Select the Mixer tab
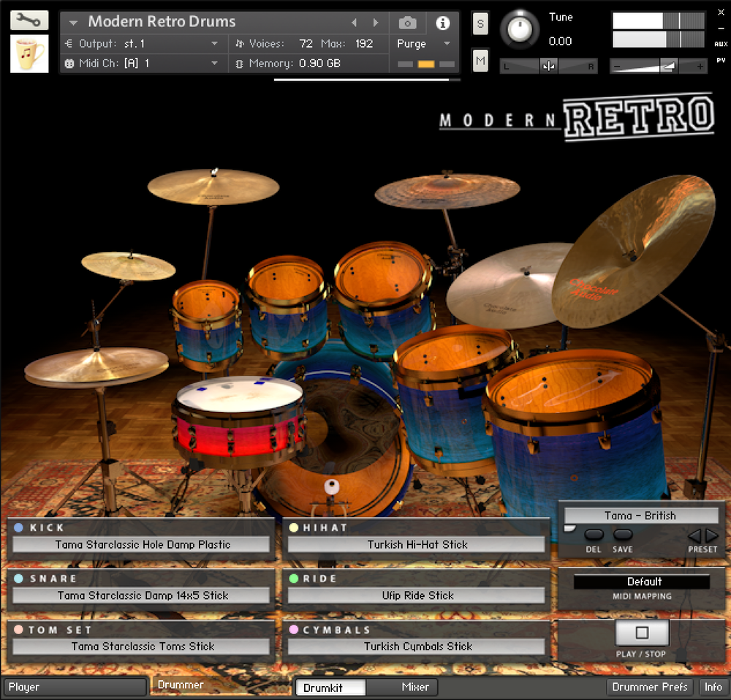 pyautogui.click(x=403, y=687)
